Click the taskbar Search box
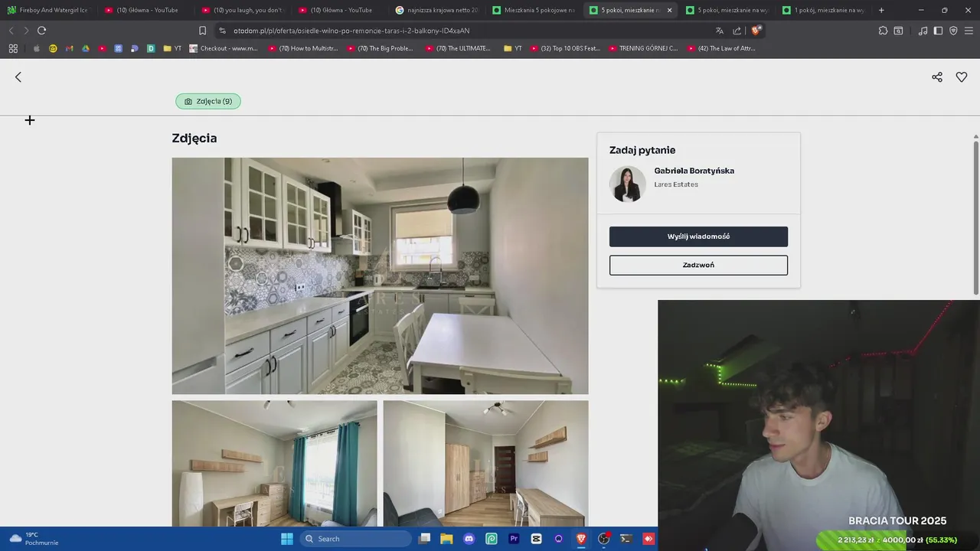The image size is (980, 551). click(356, 539)
